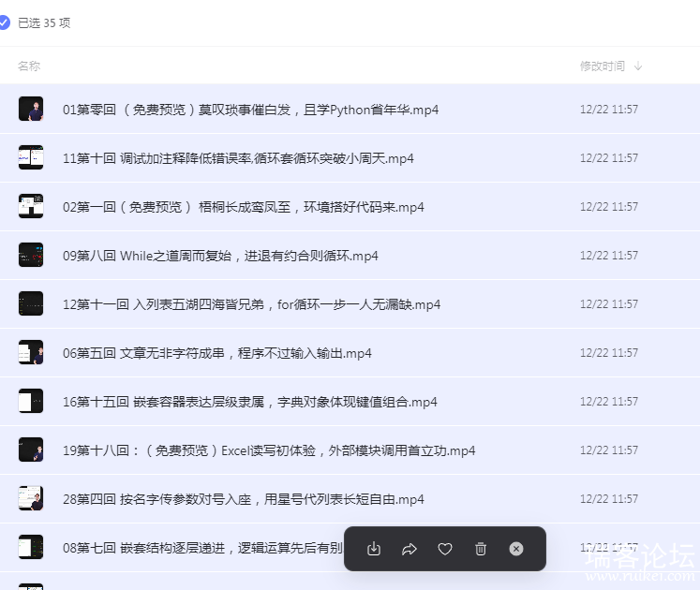Screen dimensions: 700x590
Task: Open thumbnail of 01第零回 video
Action: coord(31,109)
